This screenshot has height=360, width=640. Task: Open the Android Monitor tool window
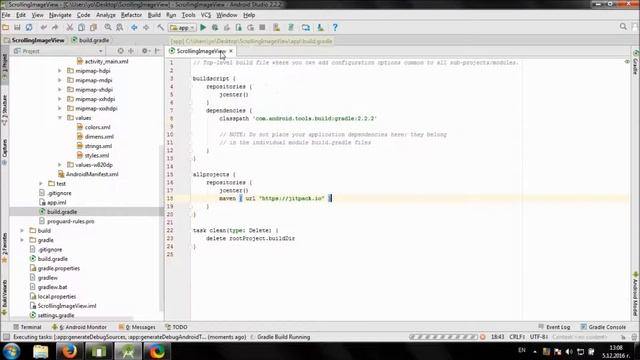79,327
